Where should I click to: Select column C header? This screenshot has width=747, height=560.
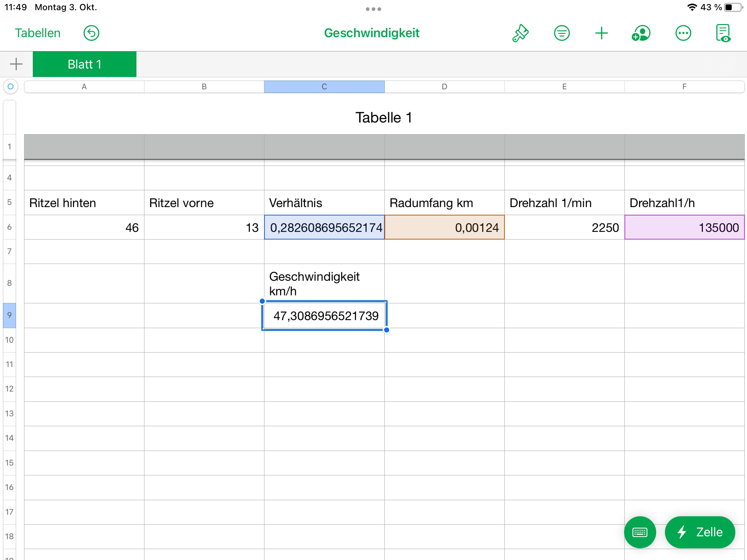pos(324,87)
